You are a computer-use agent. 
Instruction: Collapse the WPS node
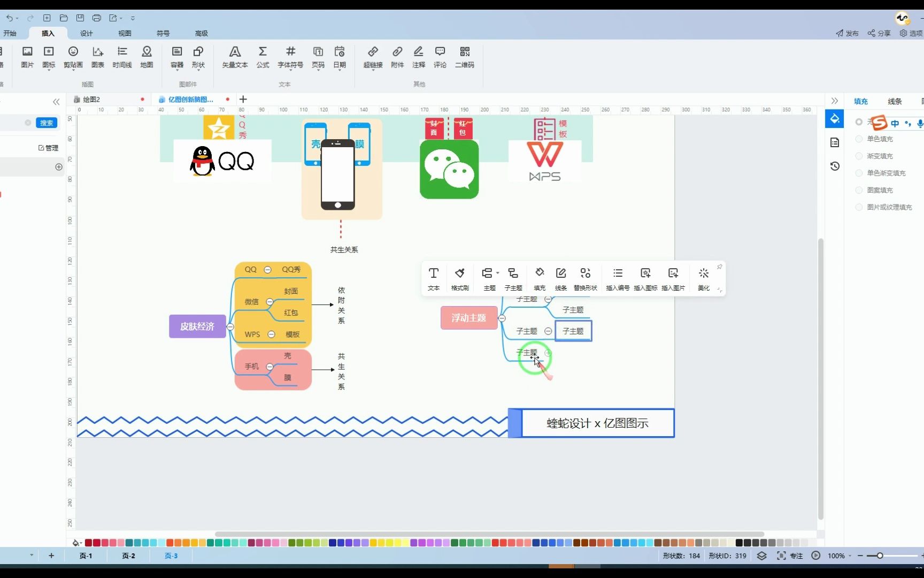click(271, 334)
